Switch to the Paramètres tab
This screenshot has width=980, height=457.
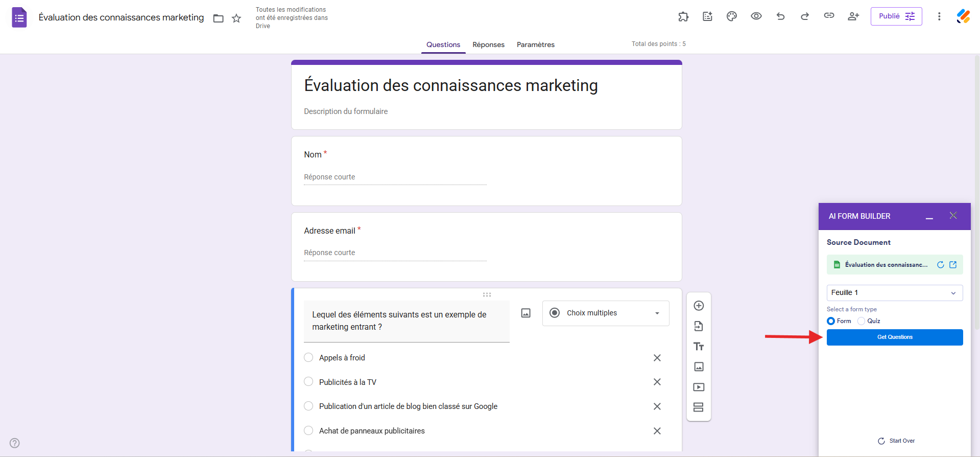pos(536,45)
